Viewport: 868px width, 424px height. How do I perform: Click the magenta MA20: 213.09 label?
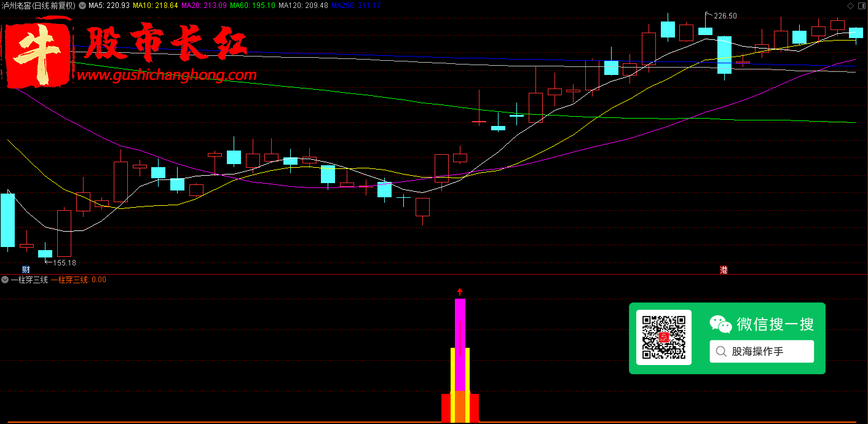(204, 6)
